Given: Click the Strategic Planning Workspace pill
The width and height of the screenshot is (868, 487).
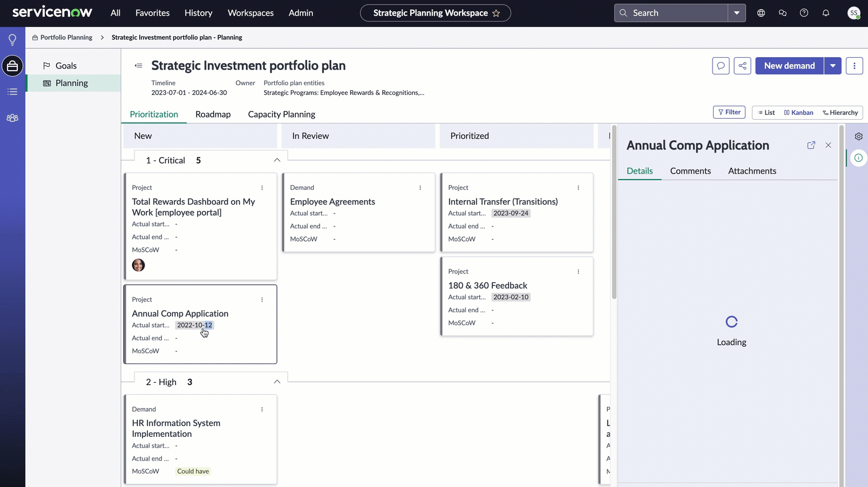Looking at the screenshot, I should point(435,13).
